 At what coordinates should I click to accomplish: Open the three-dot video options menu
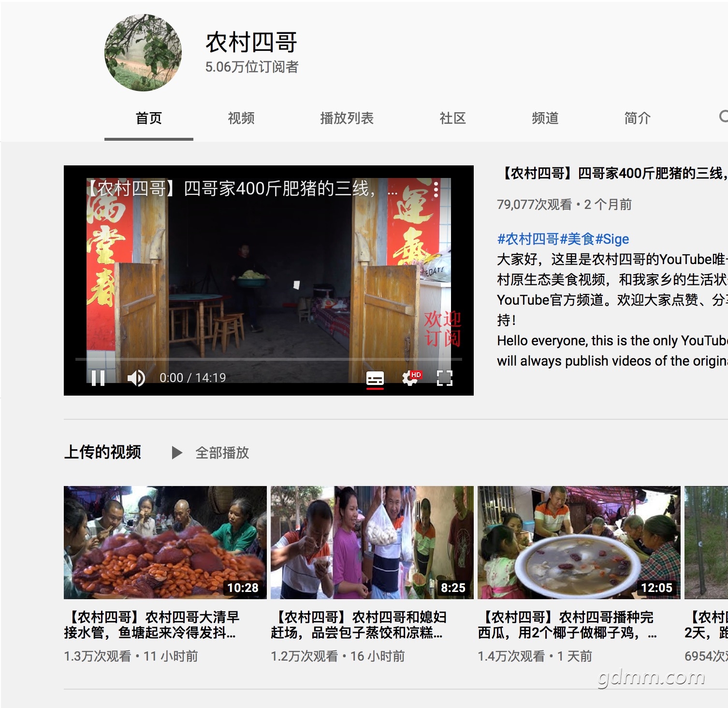click(436, 189)
